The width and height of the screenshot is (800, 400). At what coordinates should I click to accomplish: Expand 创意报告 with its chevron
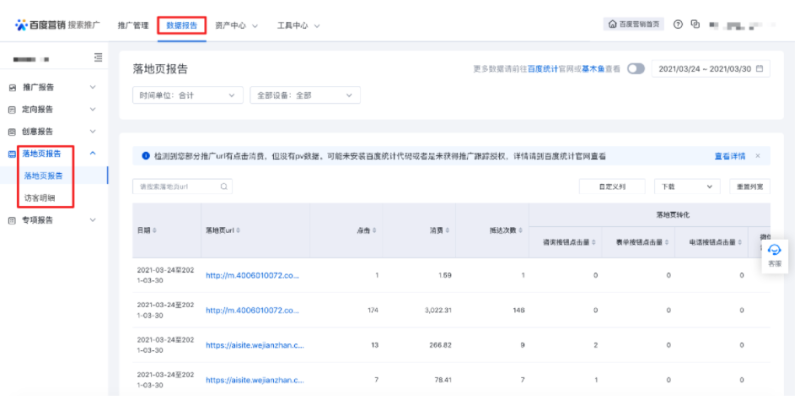(x=93, y=131)
